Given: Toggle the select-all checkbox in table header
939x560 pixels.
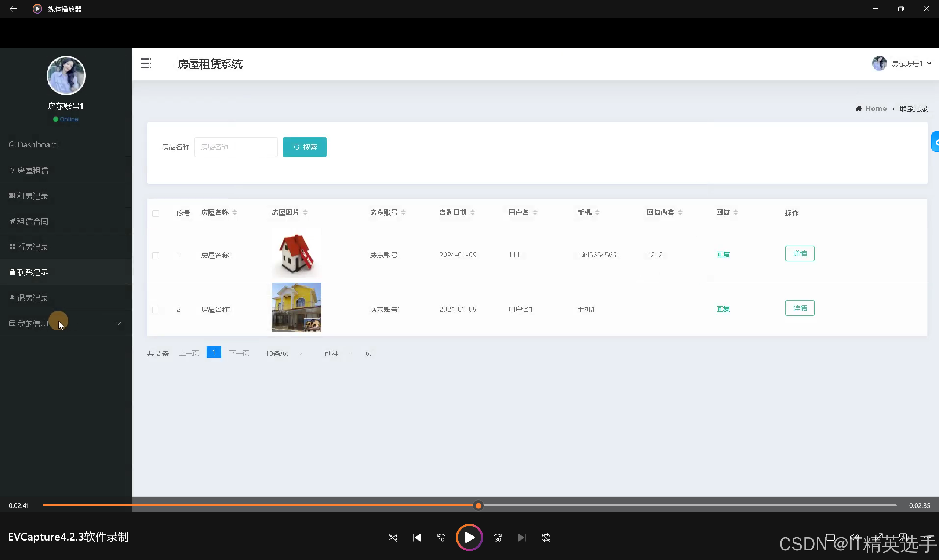Looking at the screenshot, I should click(x=156, y=213).
